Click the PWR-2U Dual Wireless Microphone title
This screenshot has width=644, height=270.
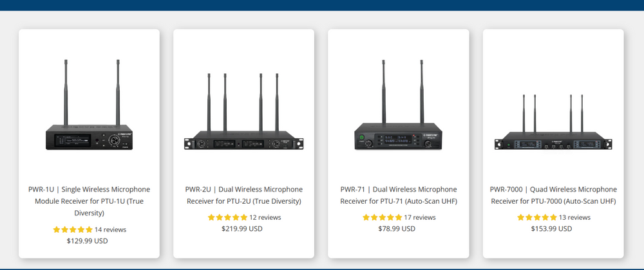[243, 195]
